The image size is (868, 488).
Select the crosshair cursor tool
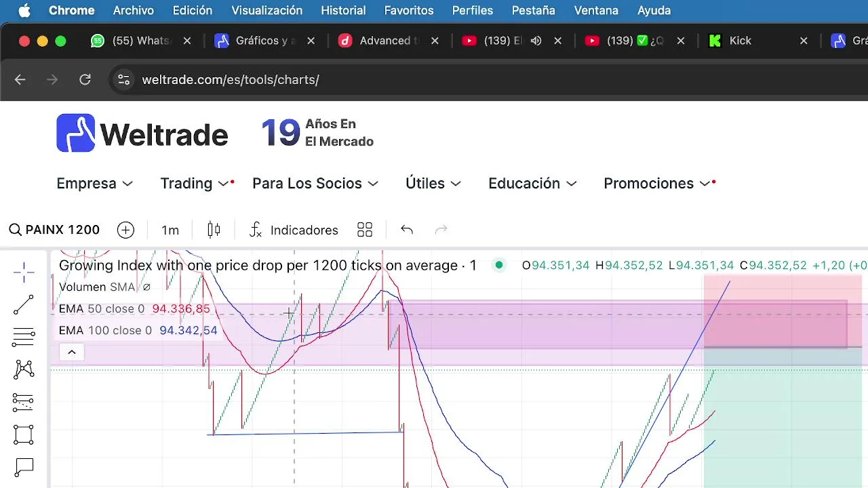point(24,272)
